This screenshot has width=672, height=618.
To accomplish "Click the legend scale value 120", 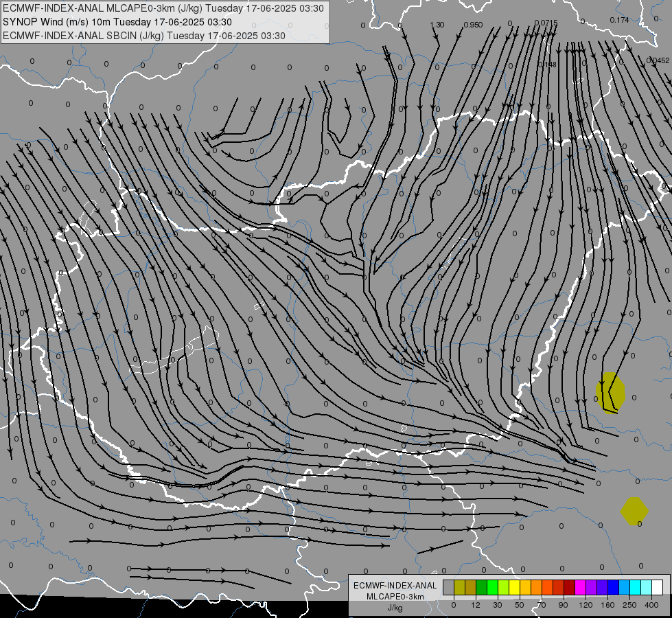I will [586, 605].
